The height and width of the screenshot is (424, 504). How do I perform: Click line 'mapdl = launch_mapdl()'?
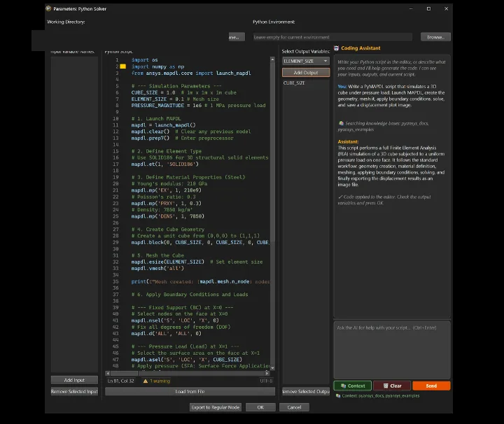tap(163, 125)
